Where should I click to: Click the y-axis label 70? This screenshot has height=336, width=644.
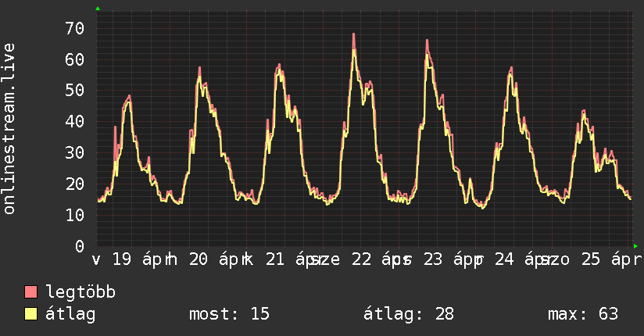75,28
